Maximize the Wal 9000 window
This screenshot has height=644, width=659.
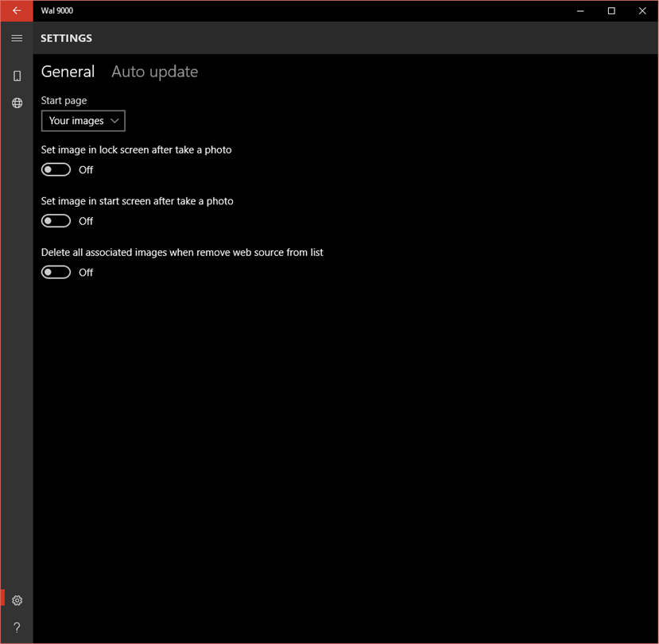[611, 11]
